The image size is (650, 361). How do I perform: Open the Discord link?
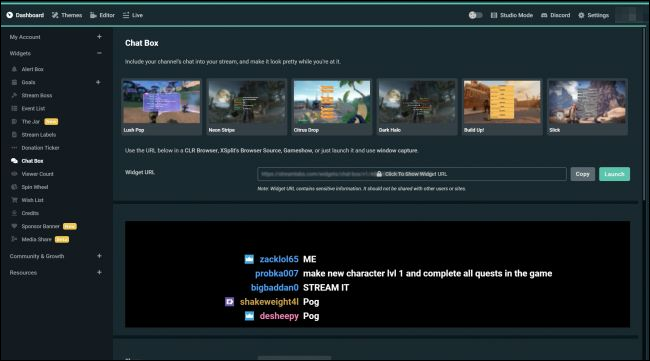point(555,15)
